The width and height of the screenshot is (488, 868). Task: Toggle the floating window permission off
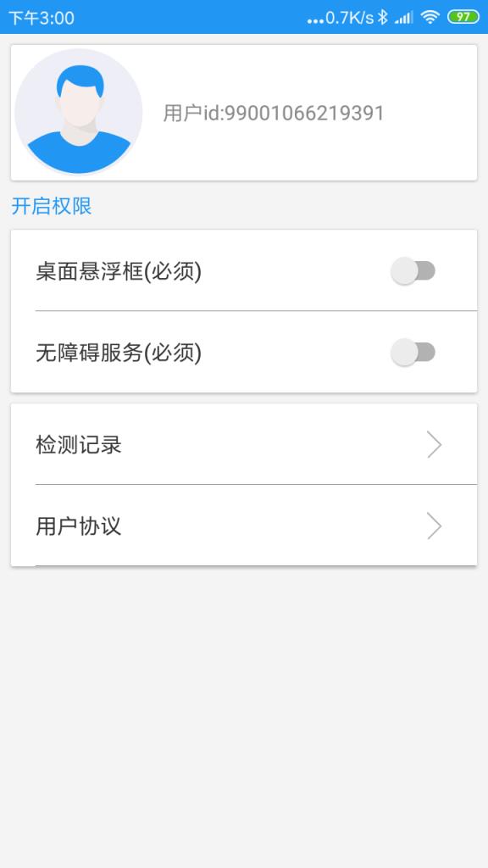click(414, 270)
